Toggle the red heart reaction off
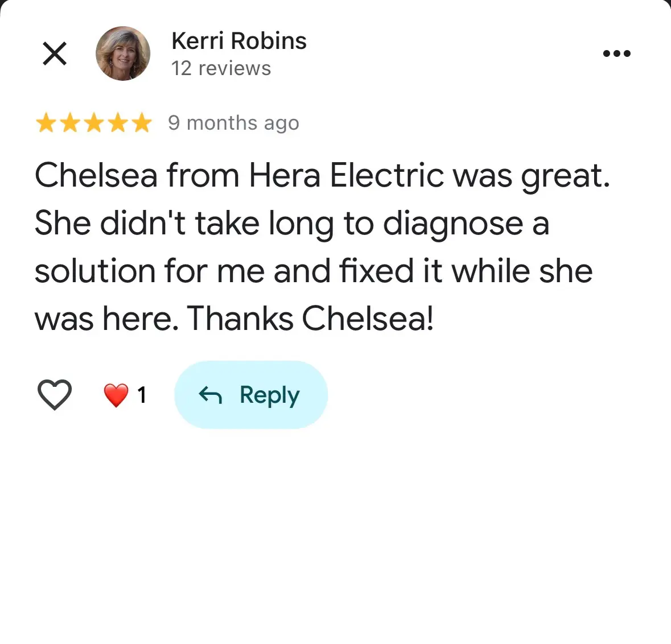This screenshot has width=671, height=644. tap(116, 394)
